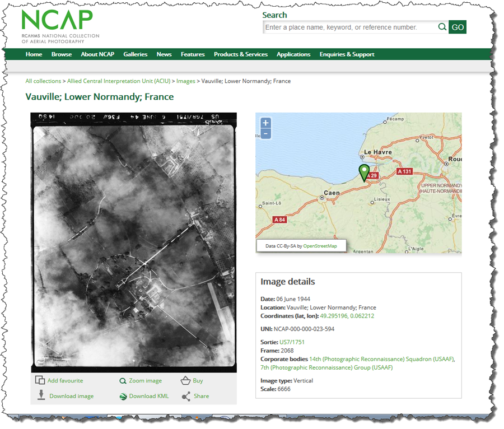Click the Image details heading
504x429 pixels.
coord(288,282)
